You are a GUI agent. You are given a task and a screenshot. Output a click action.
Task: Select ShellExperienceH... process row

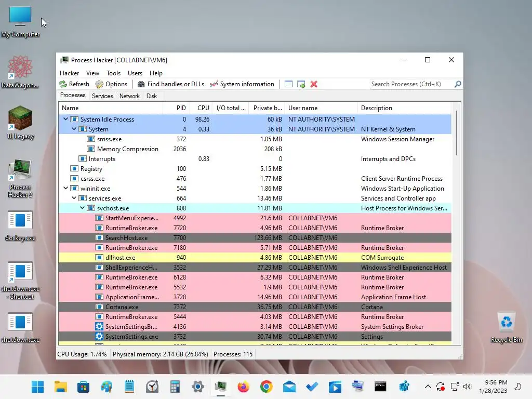[x=255, y=267]
